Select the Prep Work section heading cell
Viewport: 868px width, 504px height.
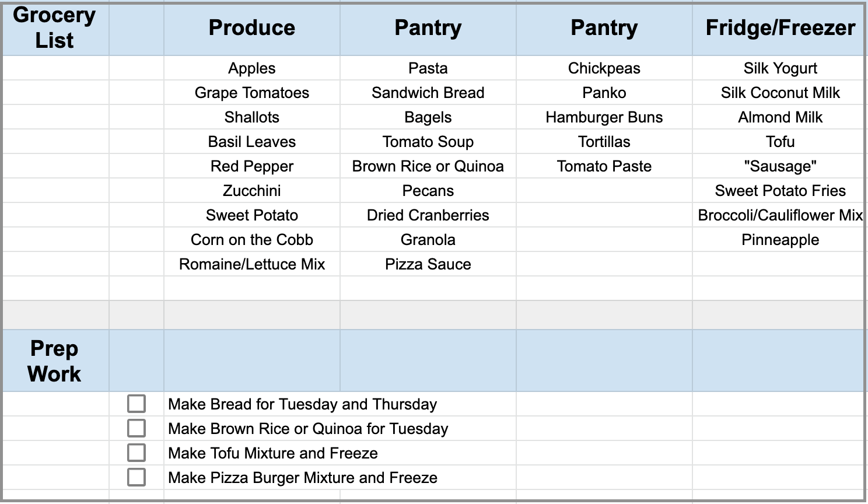[54, 361]
